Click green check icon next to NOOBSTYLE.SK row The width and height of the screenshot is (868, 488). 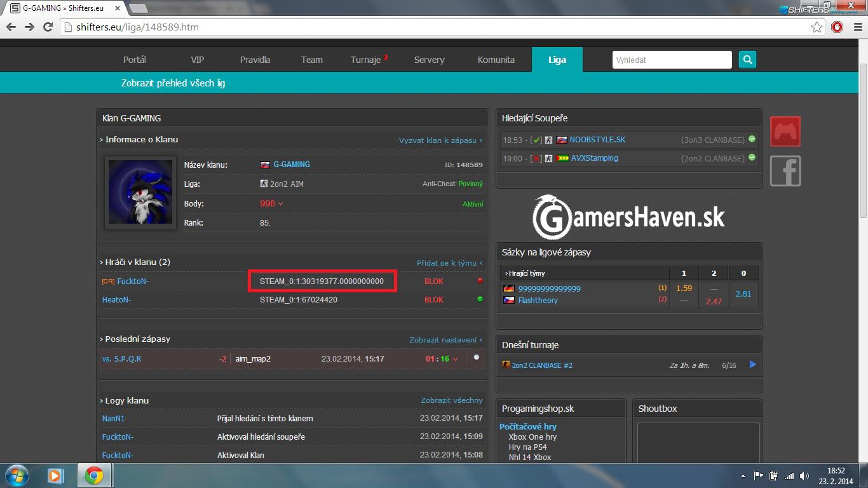[752, 139]
